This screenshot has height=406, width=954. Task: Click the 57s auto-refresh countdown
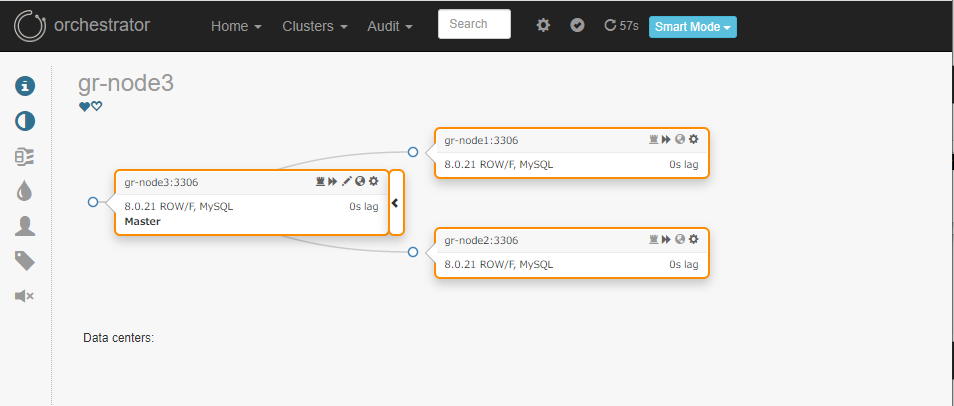point(621,26)
